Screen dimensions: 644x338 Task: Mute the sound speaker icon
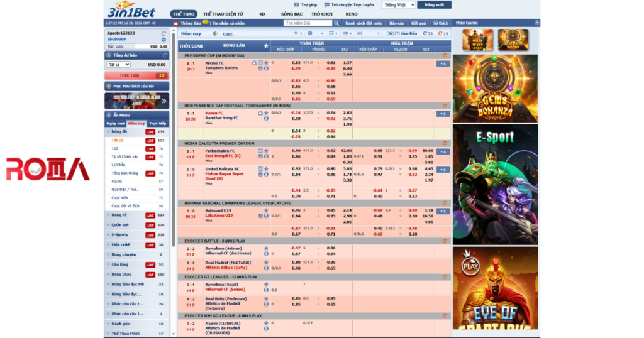click(x=215, y=34)
